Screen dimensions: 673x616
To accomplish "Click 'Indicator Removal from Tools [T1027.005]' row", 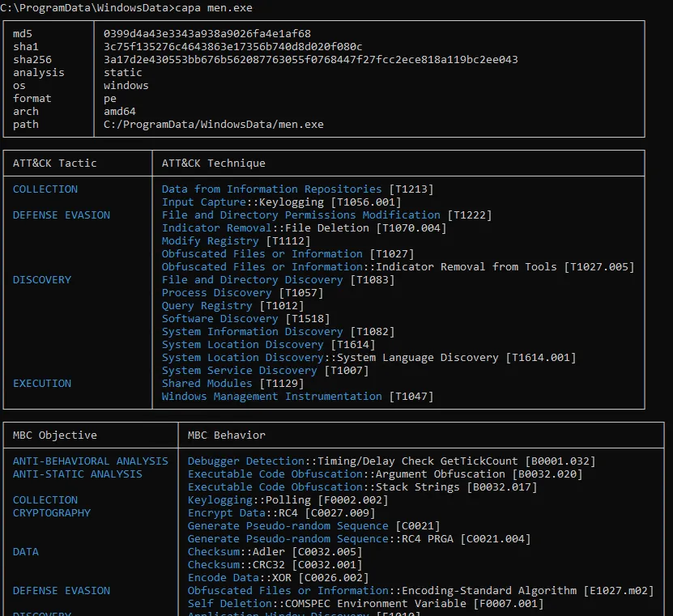I will tap(398, 267).
